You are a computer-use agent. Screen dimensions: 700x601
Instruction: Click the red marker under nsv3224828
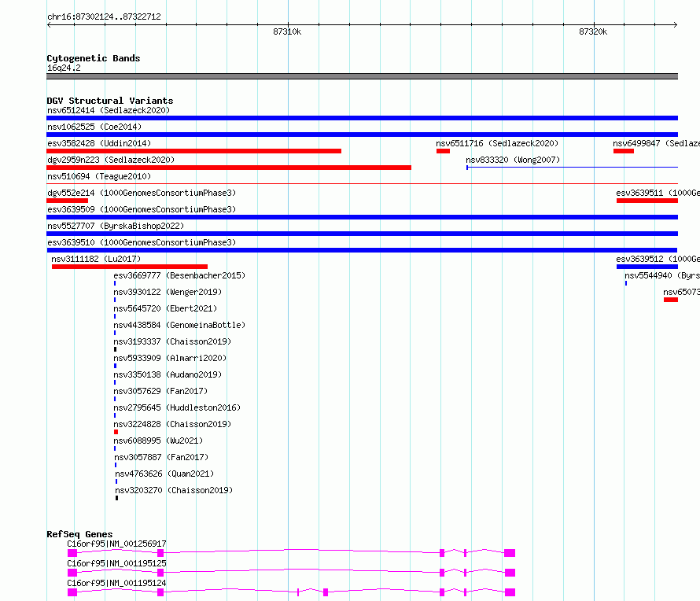click(x=116, y=432)
